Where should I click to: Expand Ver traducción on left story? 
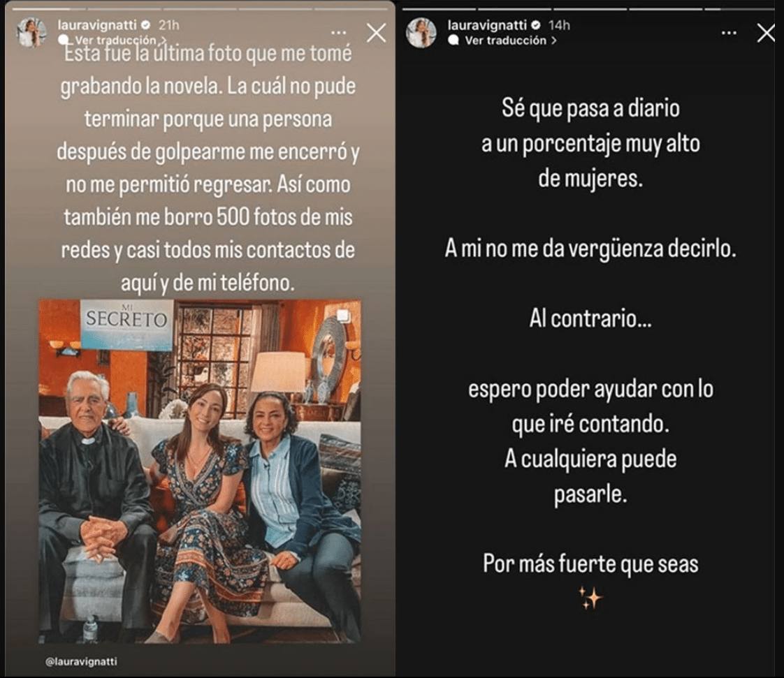(120, 40)
